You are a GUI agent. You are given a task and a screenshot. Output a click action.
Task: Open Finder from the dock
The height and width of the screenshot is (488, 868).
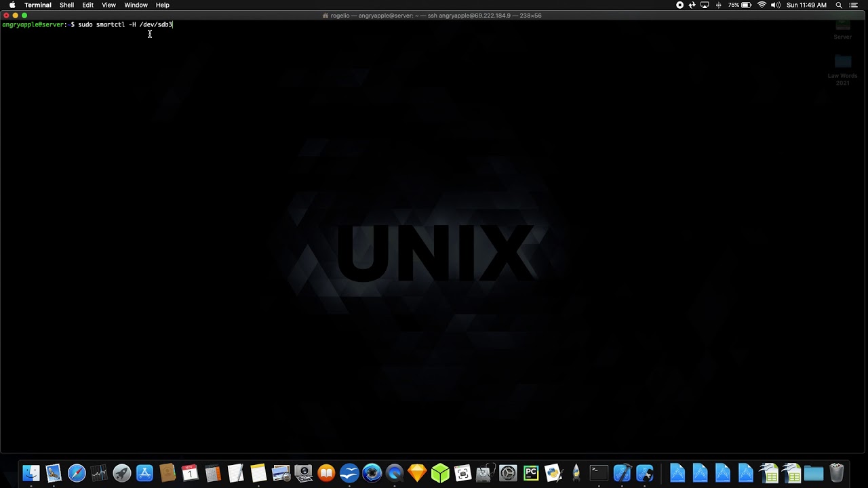coord(31,472)
